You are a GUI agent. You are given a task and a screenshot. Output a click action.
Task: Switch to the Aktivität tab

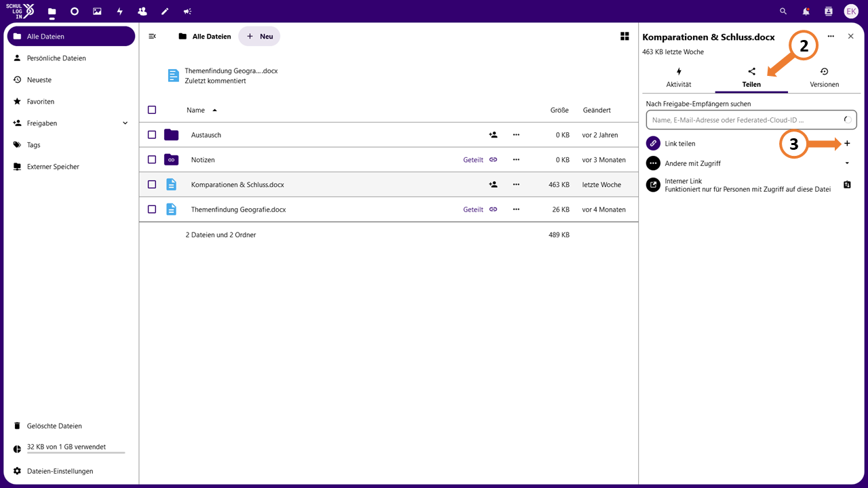coord(679,77)
